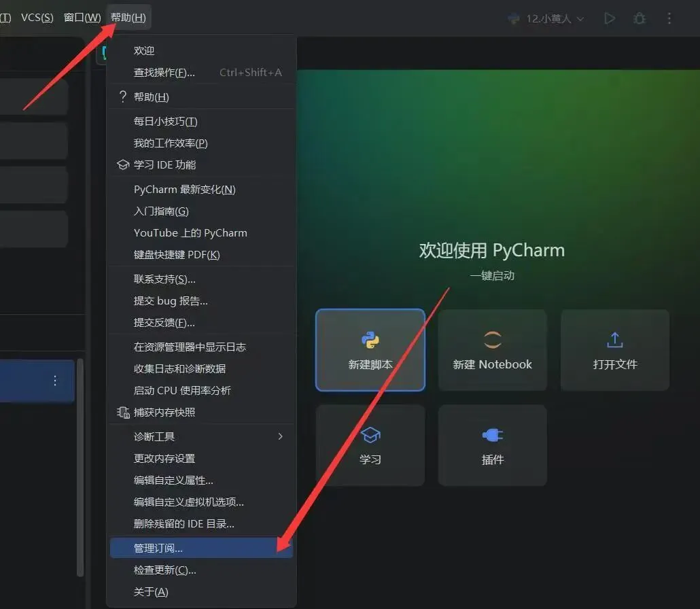
Task: Choose 查找操作(F)... menu entry
Action: pos(201,72)
